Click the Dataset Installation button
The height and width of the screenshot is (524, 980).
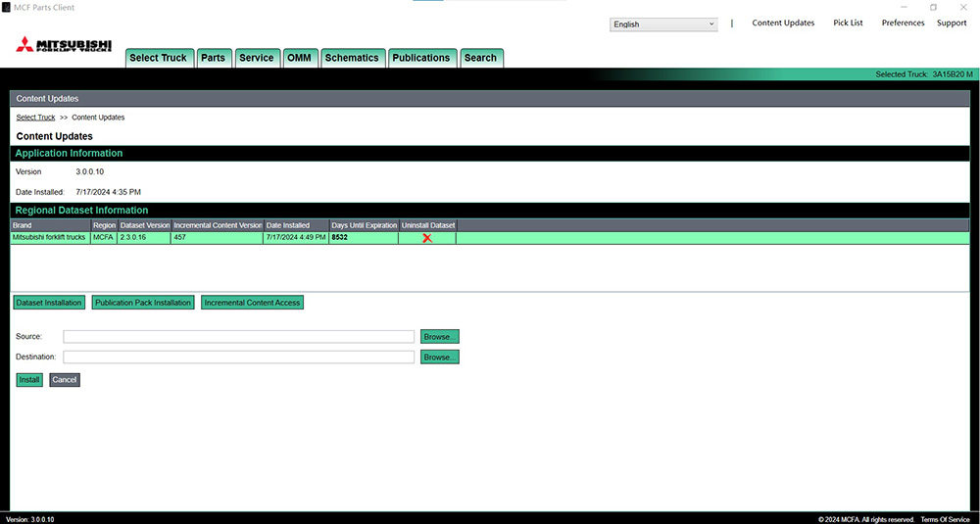coord(49,303)
